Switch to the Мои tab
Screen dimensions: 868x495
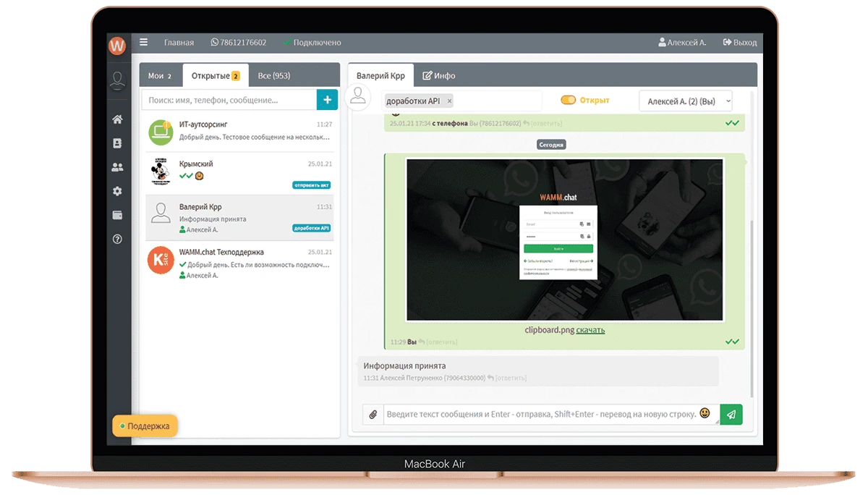click(161, 75)
